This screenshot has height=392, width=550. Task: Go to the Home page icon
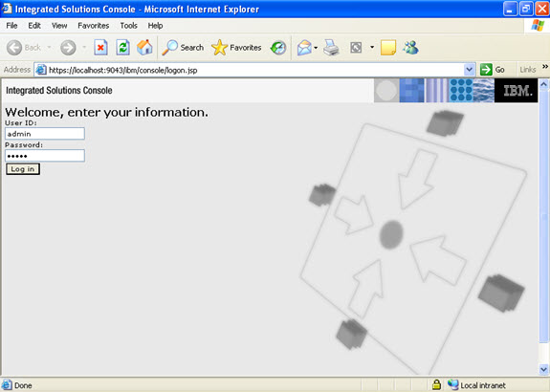click(x=144, y=48)
